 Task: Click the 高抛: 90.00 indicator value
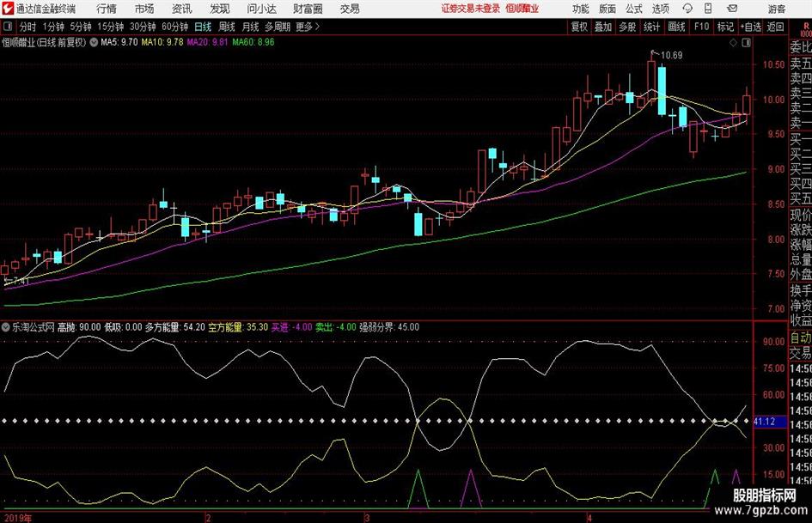pos(79,327)
